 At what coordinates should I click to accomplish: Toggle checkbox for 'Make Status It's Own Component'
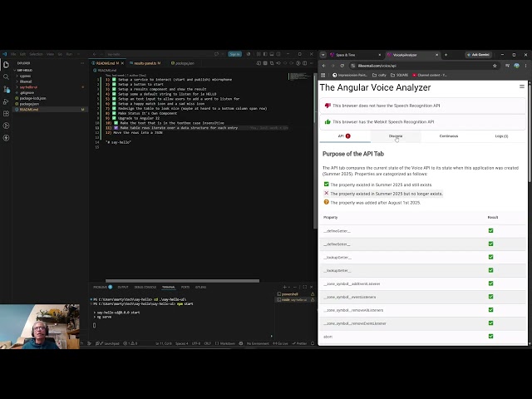(x=115, y=113)
